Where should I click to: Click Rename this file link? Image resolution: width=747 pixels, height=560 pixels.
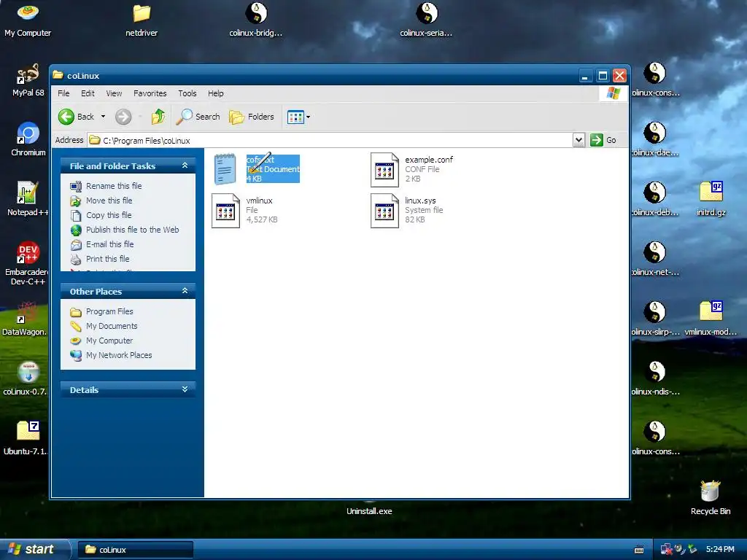click(113, 186)
